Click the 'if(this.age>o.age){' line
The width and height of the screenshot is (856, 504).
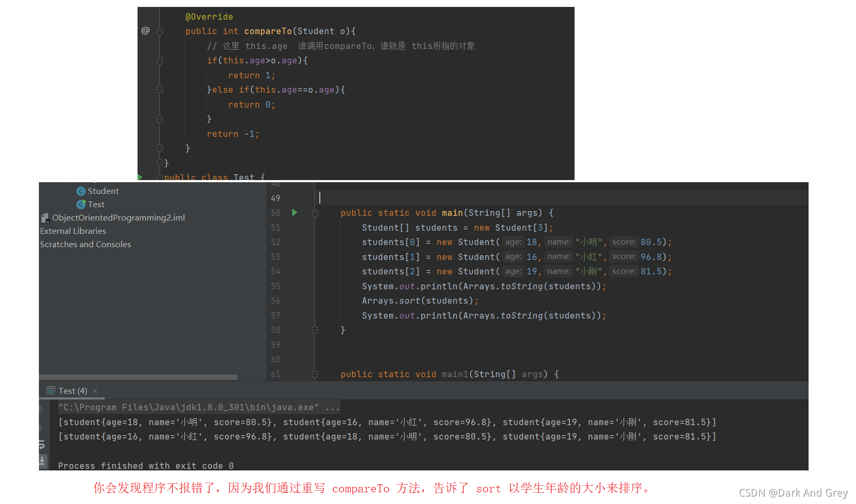257,61
